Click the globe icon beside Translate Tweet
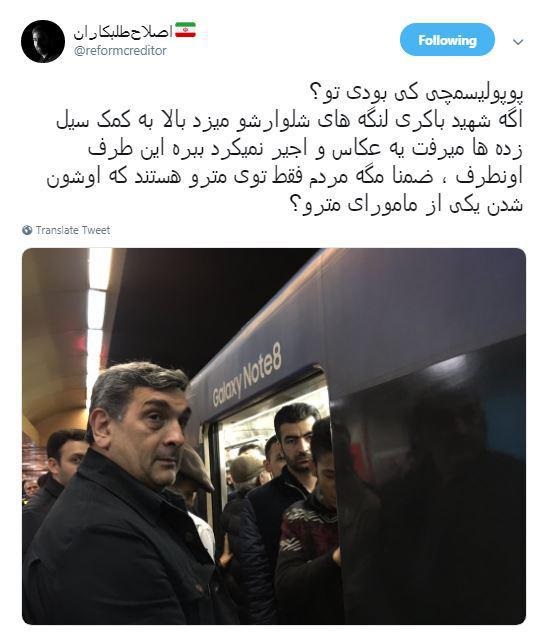This screenshot has width=554, height=635. pyautogui.click(x=28, y=230)
